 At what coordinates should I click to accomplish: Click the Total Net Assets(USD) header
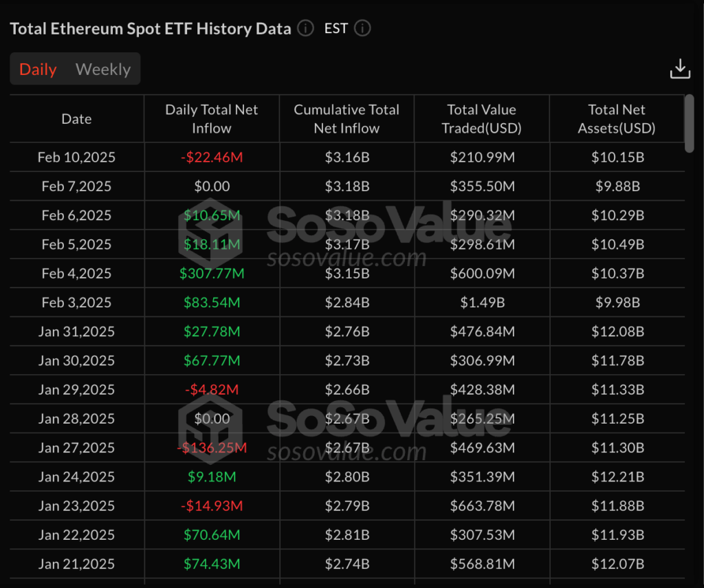[617, 119]
